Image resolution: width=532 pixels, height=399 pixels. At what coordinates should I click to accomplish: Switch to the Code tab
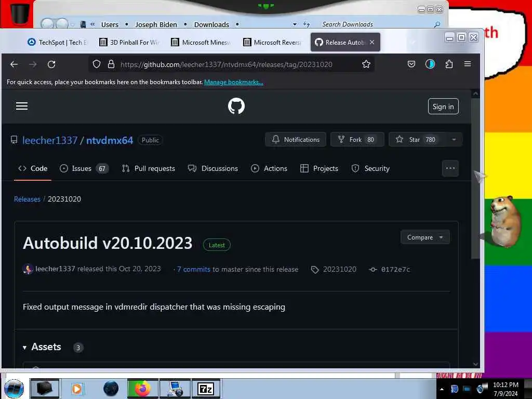33,169
